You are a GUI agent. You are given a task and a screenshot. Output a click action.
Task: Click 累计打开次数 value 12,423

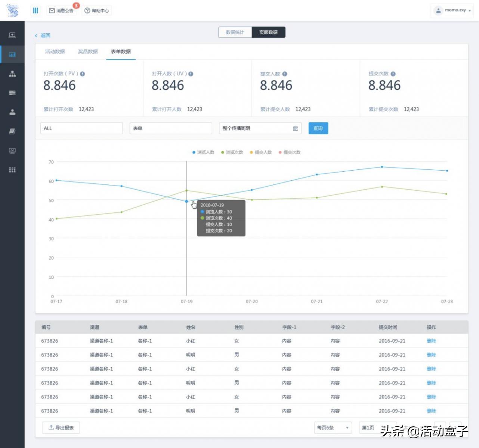[86, 109]
